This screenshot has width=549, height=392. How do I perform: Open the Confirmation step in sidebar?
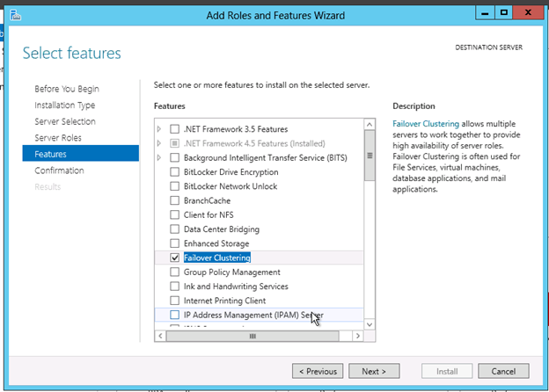[x=60, y=171]
